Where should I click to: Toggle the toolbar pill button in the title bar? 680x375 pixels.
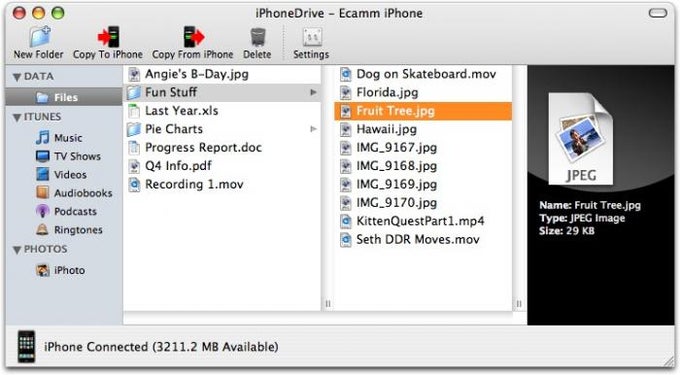[x=657, y=13]
